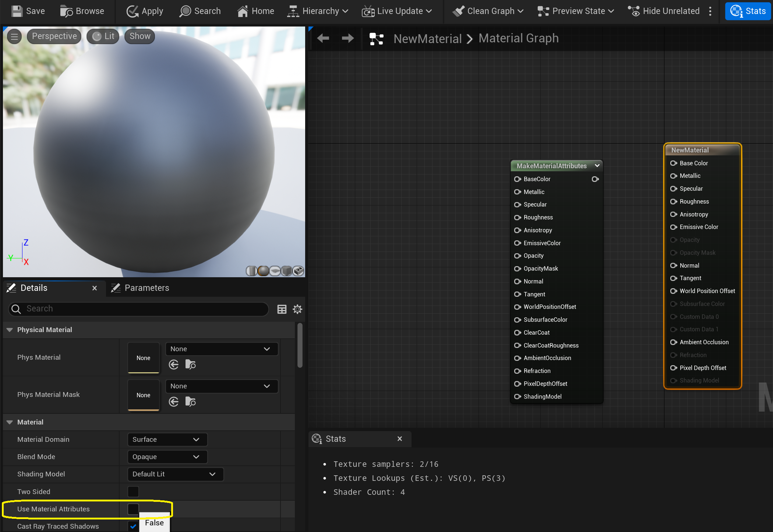
Task: Uncheck Cast Ray Traced Shadows
Action: (133, 526)
